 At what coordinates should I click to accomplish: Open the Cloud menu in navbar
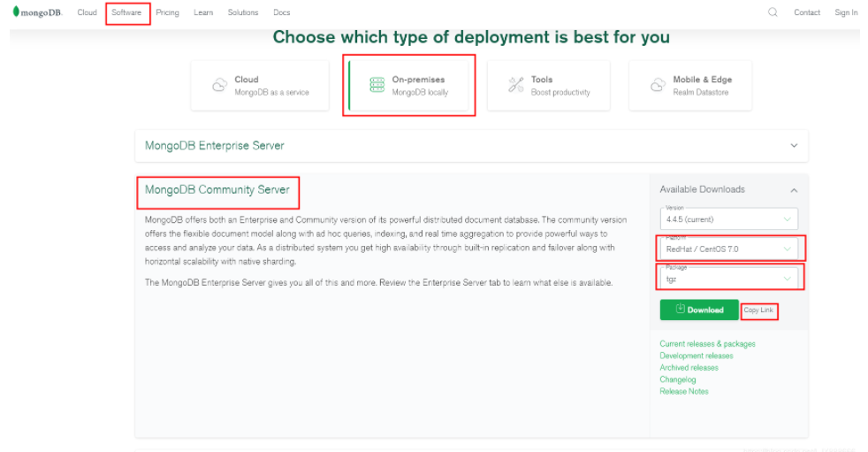(87, 12)
